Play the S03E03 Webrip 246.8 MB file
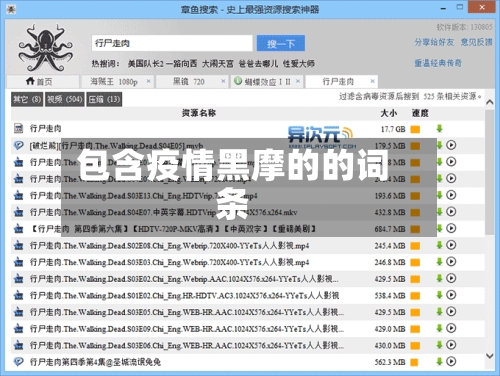The width and height of the screenshot is (500, 376). tap(451, 262)
